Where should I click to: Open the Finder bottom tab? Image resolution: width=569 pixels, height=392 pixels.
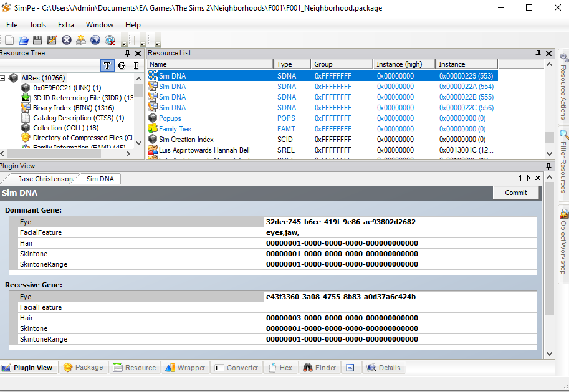coord(320,368)
